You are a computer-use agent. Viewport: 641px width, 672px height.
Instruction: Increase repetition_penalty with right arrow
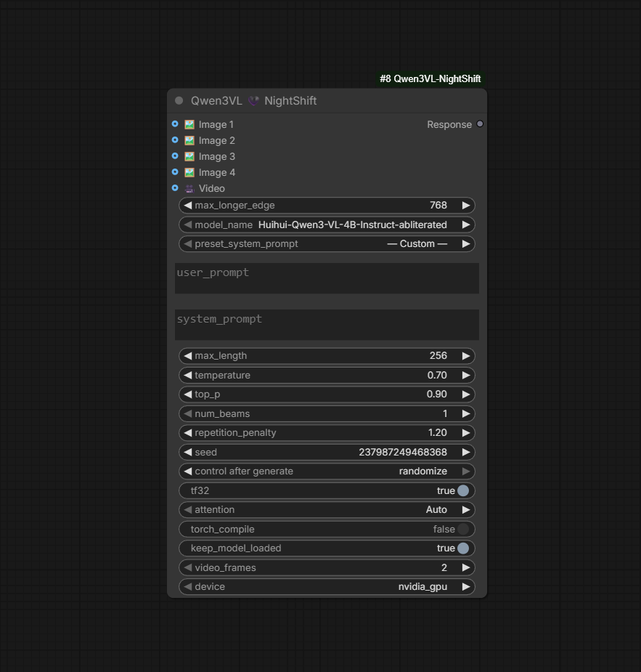[x=466, y=433]
